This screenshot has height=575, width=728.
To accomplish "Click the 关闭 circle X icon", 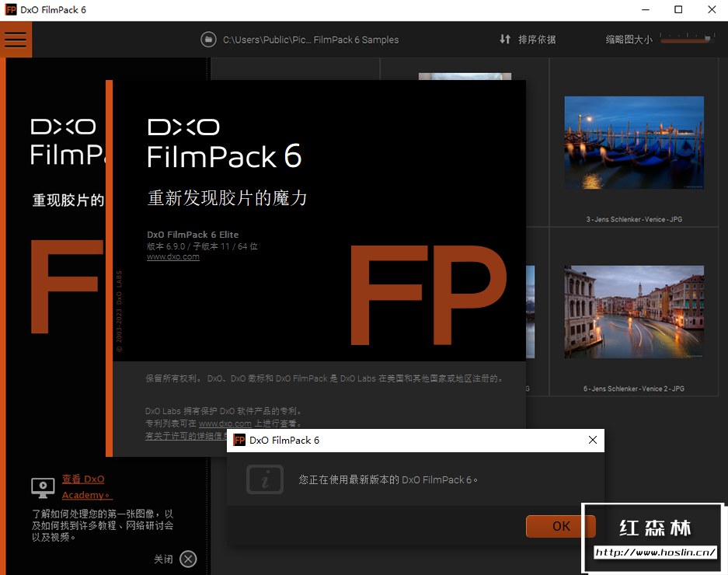I will 188,559.
